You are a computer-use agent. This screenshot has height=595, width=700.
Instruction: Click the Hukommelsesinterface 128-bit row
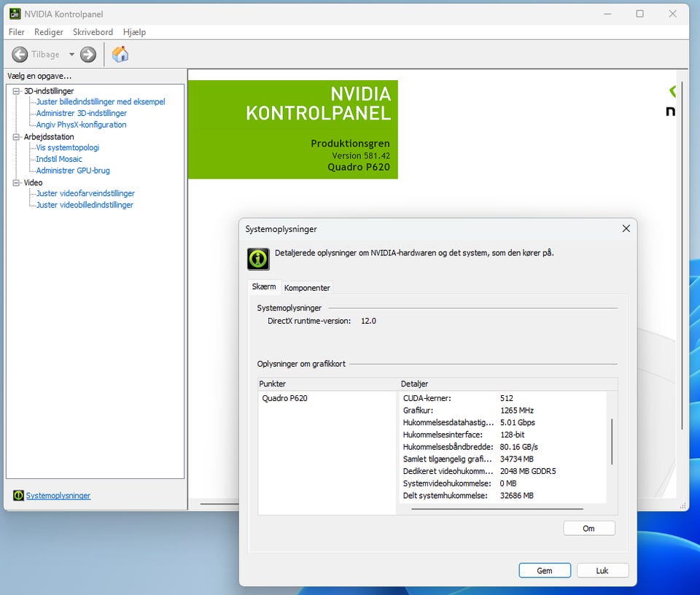[502, 435]
